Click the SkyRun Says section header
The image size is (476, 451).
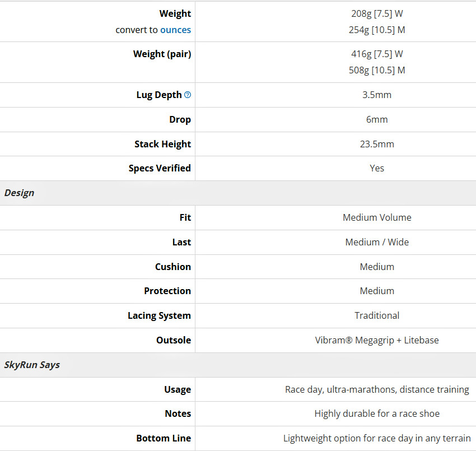[32, 365]
